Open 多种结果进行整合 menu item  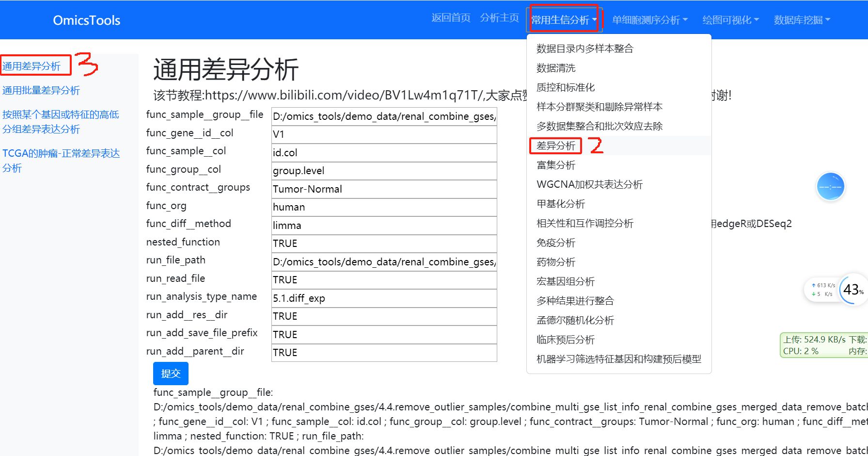[619, 301]
